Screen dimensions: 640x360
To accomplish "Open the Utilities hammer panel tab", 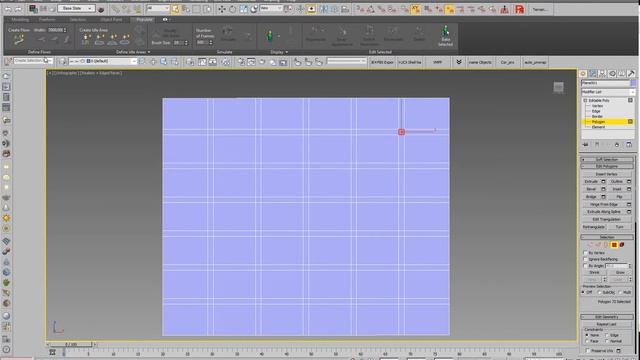I will coord(631,73).
